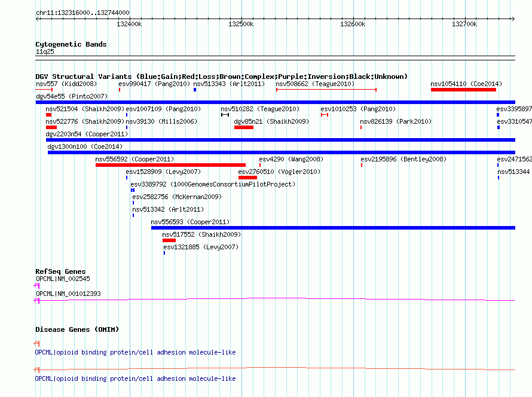Click the magenta NM_001012393 gene model line
Viewport: 532px width, 397px height.
coord(274,300)
